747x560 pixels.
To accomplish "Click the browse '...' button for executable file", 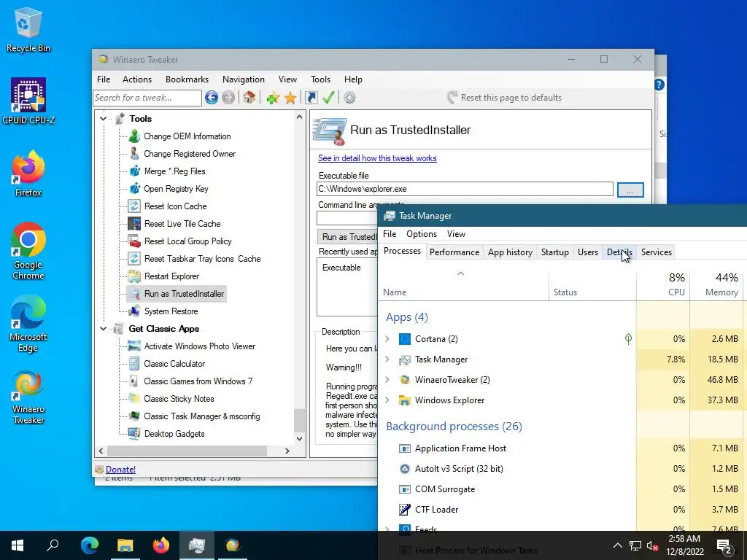I will pos(630,190).
